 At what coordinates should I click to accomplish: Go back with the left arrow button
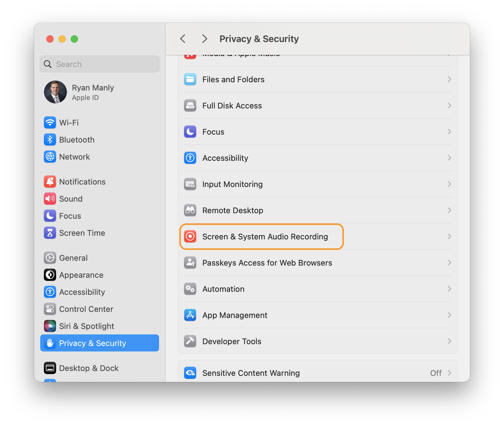183,39
